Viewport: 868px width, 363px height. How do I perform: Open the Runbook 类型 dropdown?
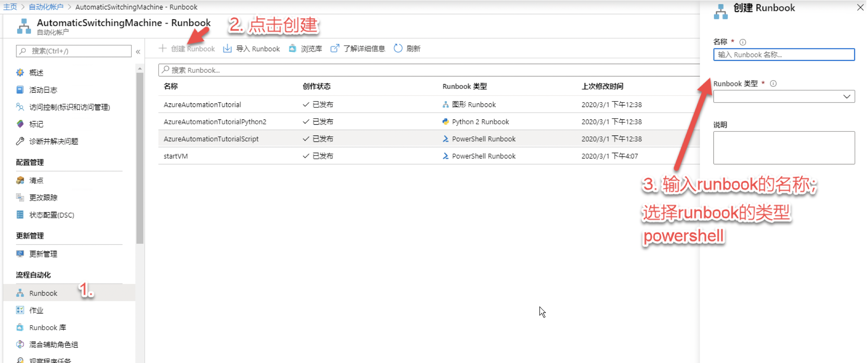pyautogui.click(x=784, y=96)
